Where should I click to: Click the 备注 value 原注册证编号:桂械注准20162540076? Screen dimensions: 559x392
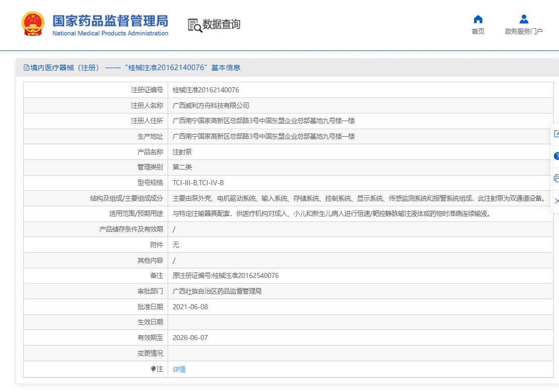226,275
